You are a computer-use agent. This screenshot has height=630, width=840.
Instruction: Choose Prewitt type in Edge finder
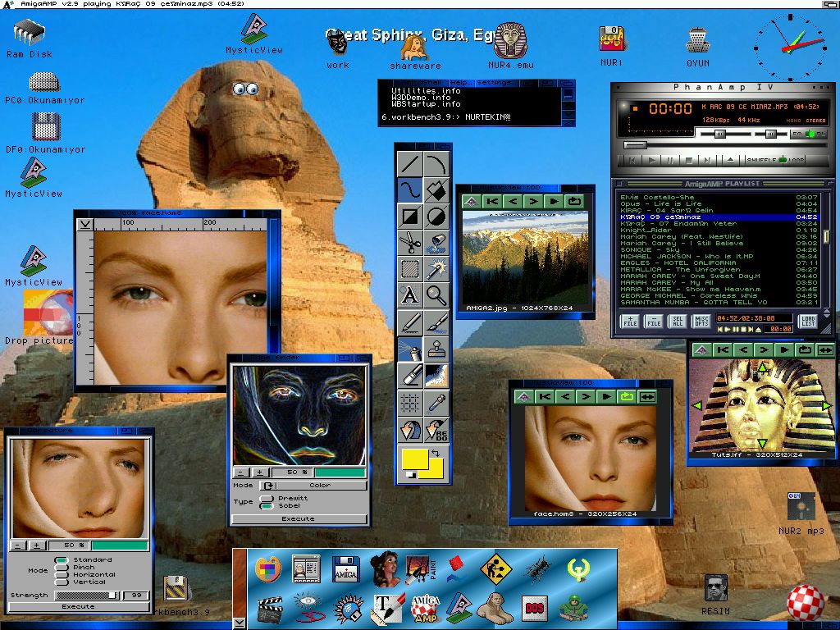click(267, 498)
